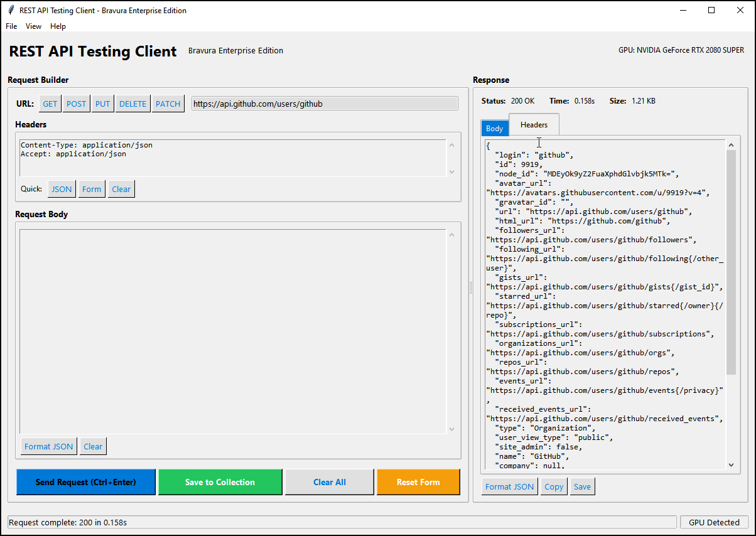Select the DELETE request method
Viewport: 756px width, 536px height.
[x=132, y=104]
